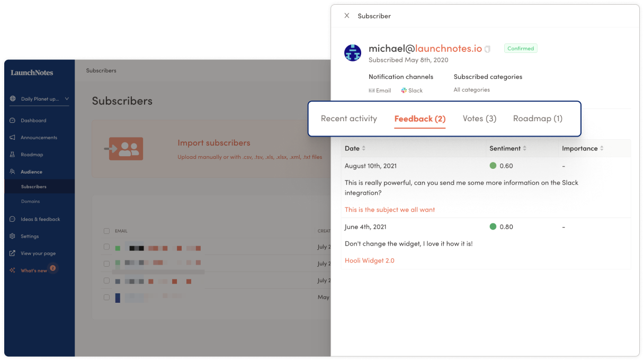Open the link This is the subject we all want
The width and height of the screenshot is (644, 361).
point(390,210)
